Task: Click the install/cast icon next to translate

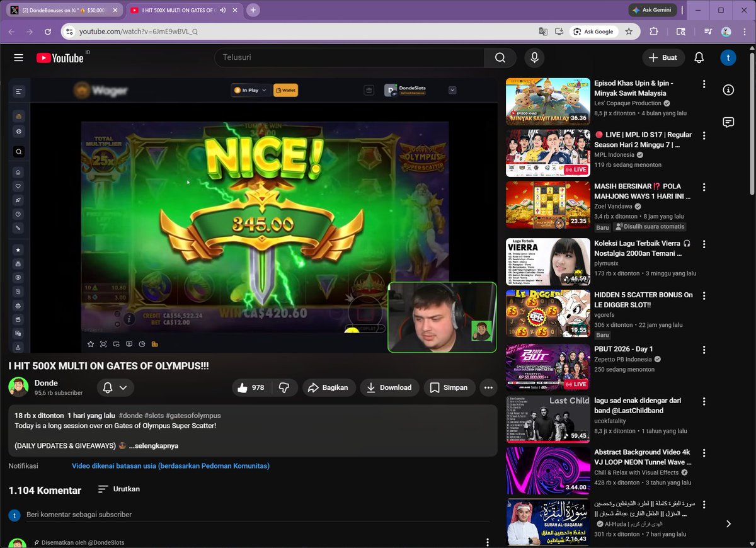Action: tap(559, 31)
